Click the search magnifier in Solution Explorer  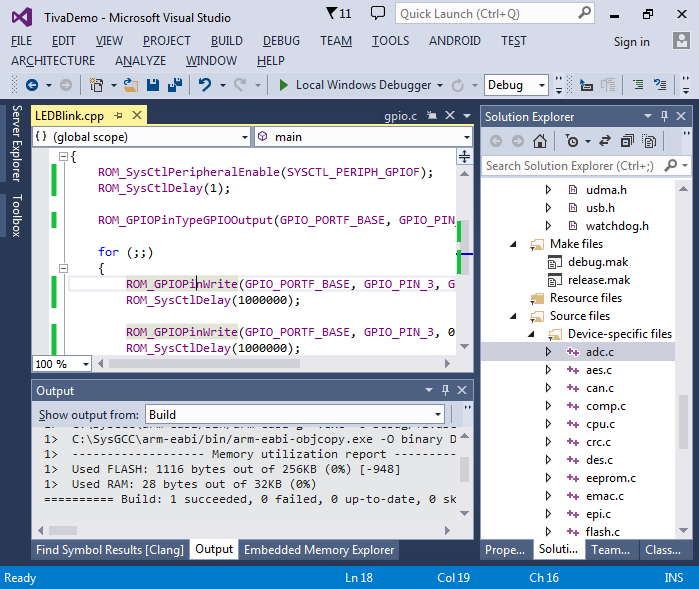click(x=670, y=165)
